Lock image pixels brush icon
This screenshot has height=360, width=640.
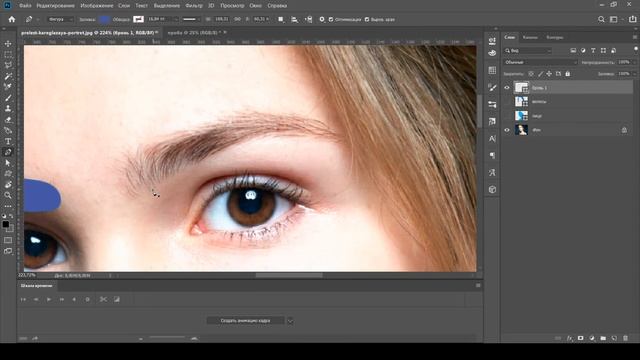(540, 74)
